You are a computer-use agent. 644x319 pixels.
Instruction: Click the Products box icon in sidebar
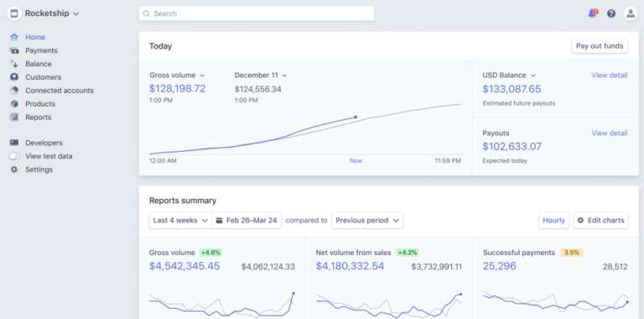coord(14,103)
